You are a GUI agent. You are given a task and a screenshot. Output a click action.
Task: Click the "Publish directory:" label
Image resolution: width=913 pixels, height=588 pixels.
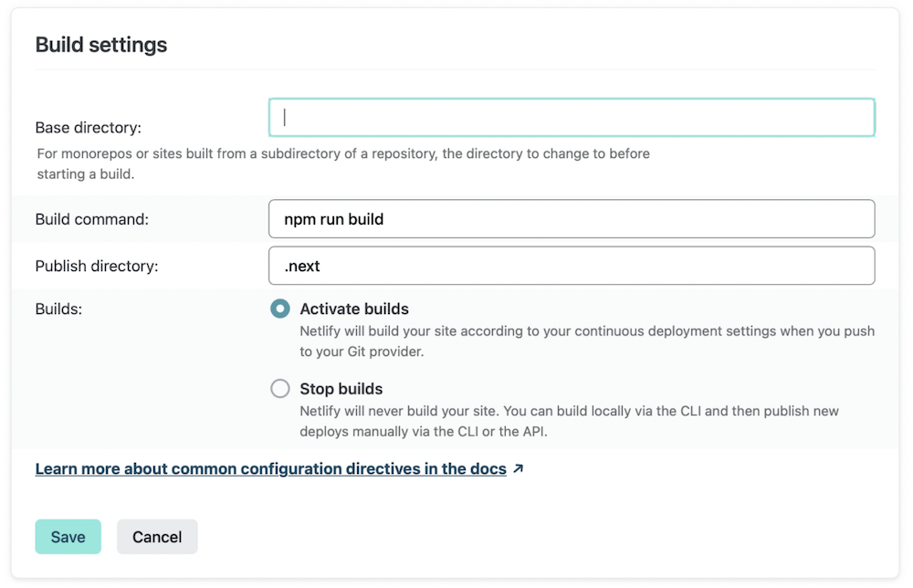[97, 266]
